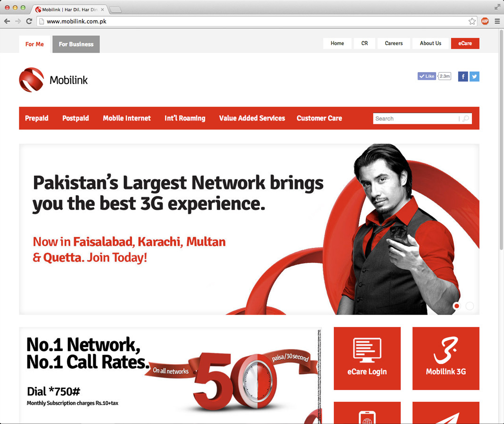Open the Value Added Services menu
504x424 pixels.
[252, 118]
